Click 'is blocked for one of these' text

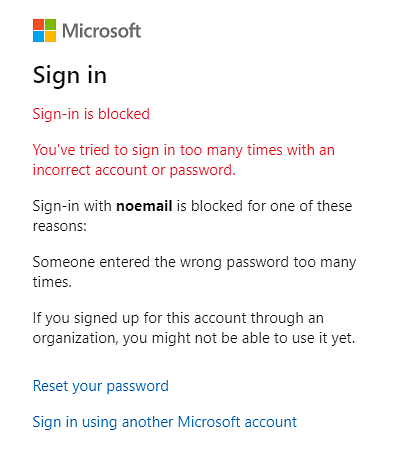click(x=264, y=206)
